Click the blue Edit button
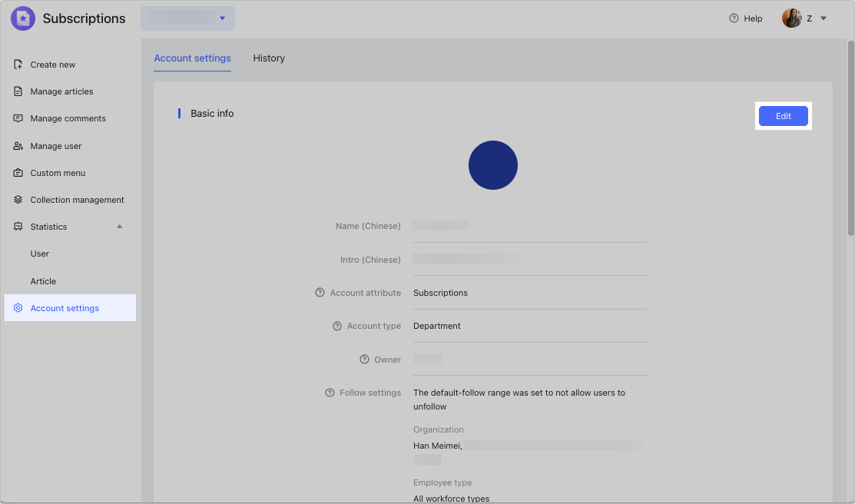Viewport: 855px width, 504px height. click(783, 116)
